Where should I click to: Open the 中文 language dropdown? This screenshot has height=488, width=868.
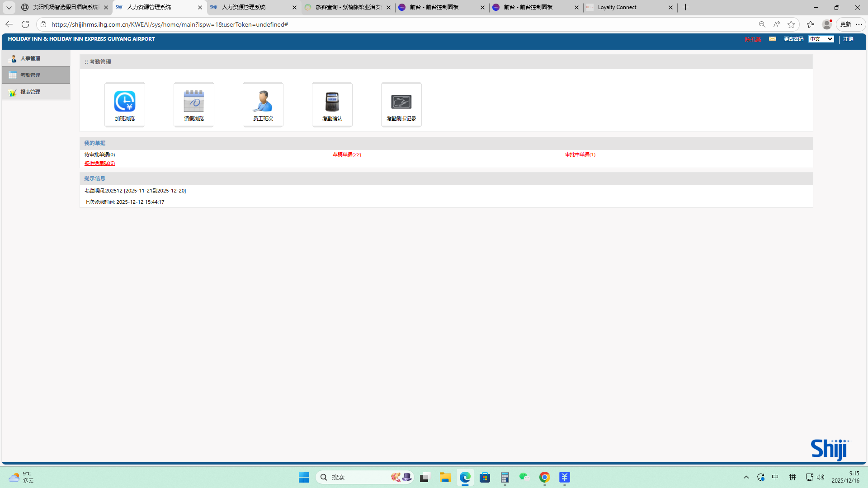[x=821, y=39]
